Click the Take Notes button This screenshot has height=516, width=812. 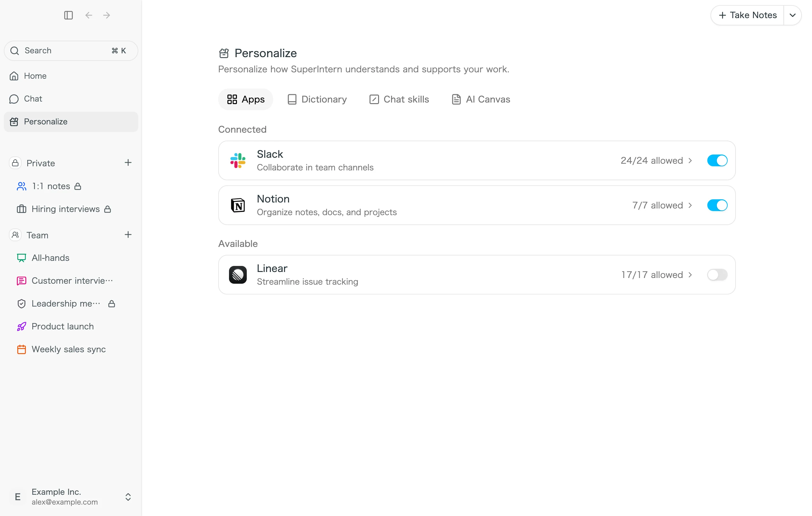point(748,15)
